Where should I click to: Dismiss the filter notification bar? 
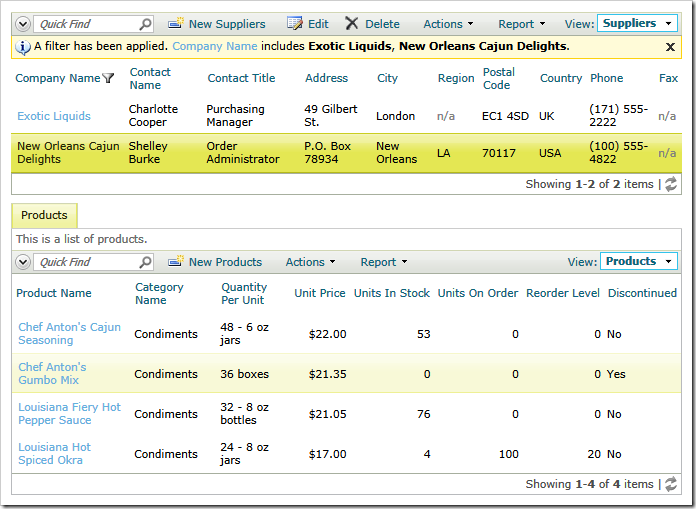coord(670,47)
